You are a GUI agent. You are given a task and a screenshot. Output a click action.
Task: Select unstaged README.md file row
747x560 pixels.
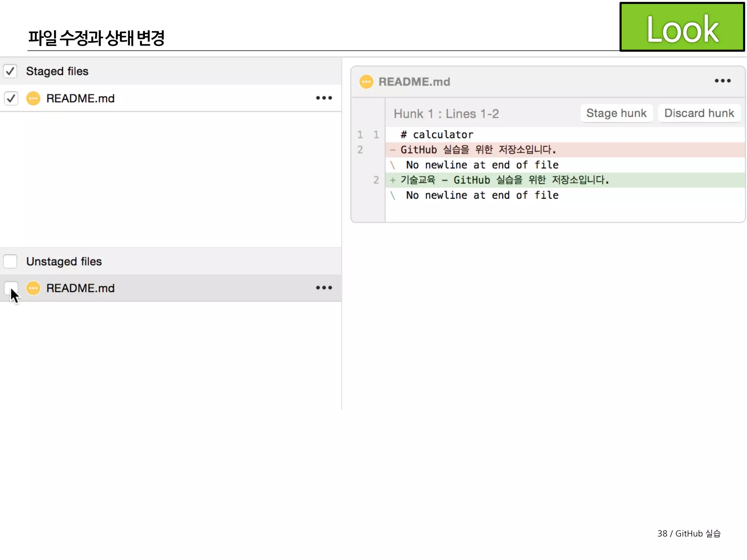tap(171, 288)
